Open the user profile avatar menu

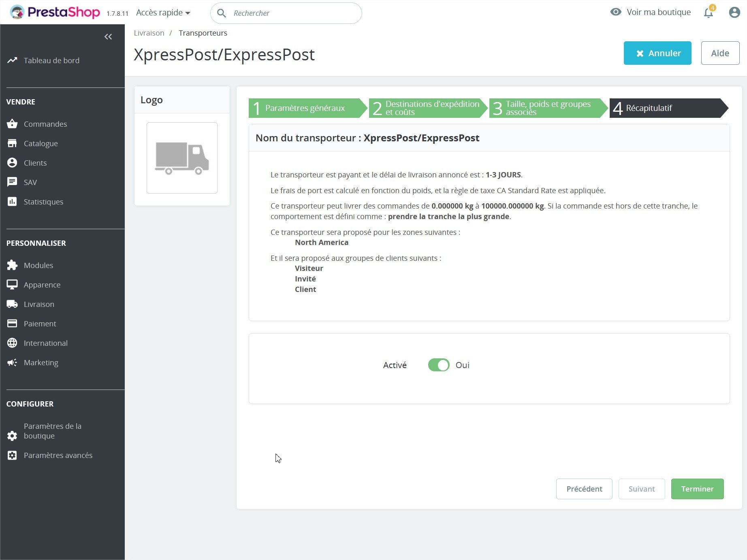(x=734, y=13)
